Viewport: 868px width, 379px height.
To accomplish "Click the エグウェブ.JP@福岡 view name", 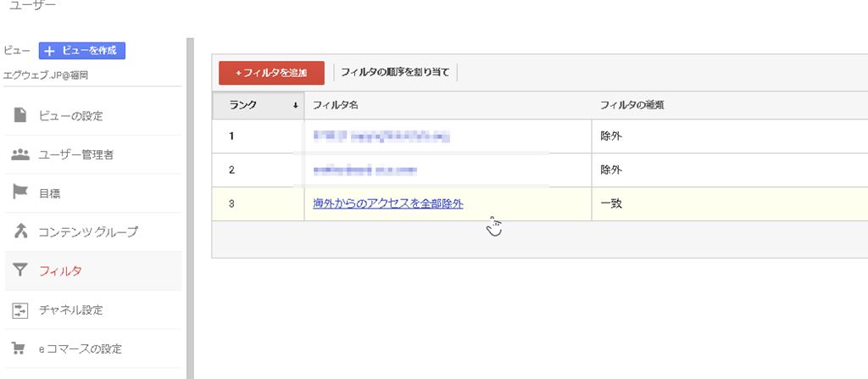I will pos(46,76).
